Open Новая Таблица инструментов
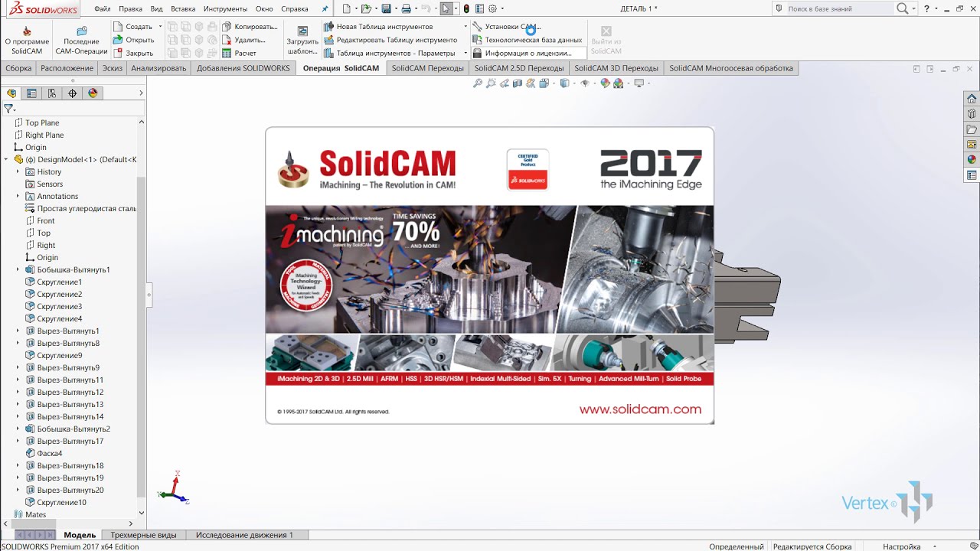This screenshot has width=980, height=551. pos(378,27)
